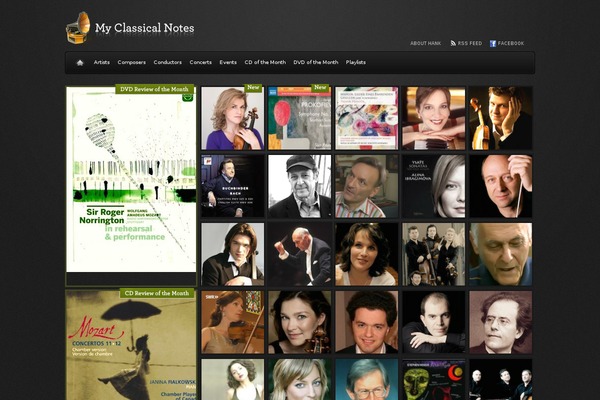Click the gramophone logo icon
Screen dimensions: 600x400
coord(78,28)
